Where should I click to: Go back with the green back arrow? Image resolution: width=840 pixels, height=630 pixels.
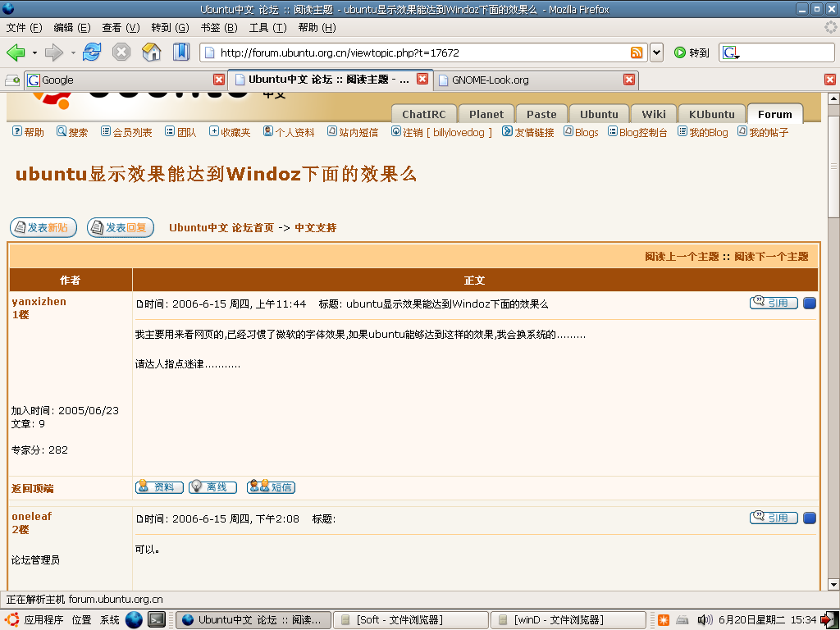[x=16, y=52]
